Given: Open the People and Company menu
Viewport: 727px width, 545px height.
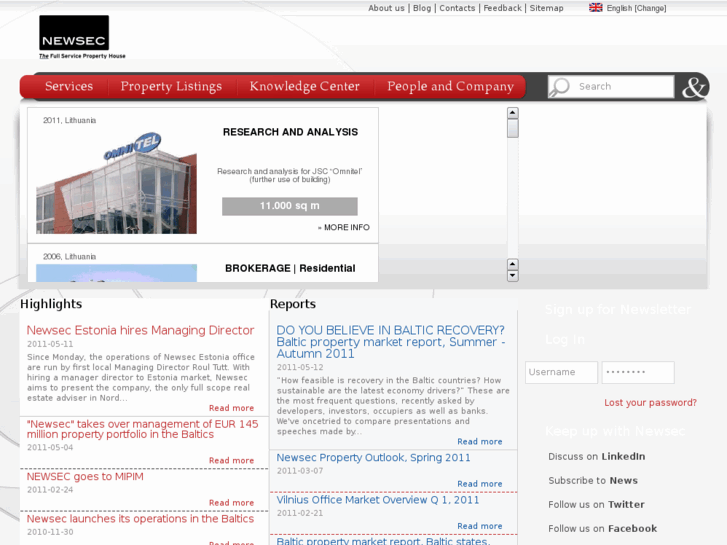Looking at the screenshot, I should click(450, 86).
